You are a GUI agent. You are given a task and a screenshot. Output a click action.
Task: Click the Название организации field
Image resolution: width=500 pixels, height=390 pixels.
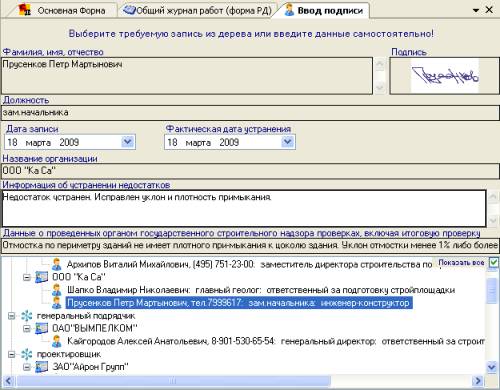[x=250, y=171]
